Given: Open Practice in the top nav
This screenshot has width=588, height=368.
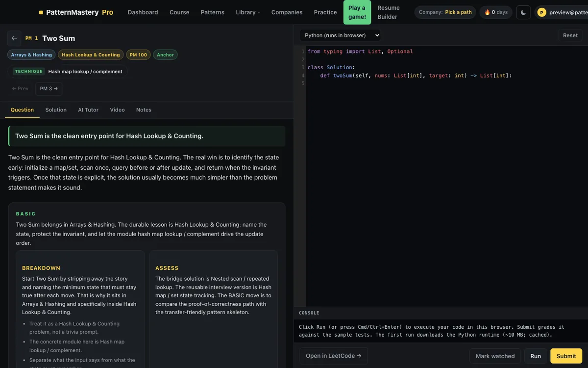Looking at the screenshot, I should coord(325,12).
